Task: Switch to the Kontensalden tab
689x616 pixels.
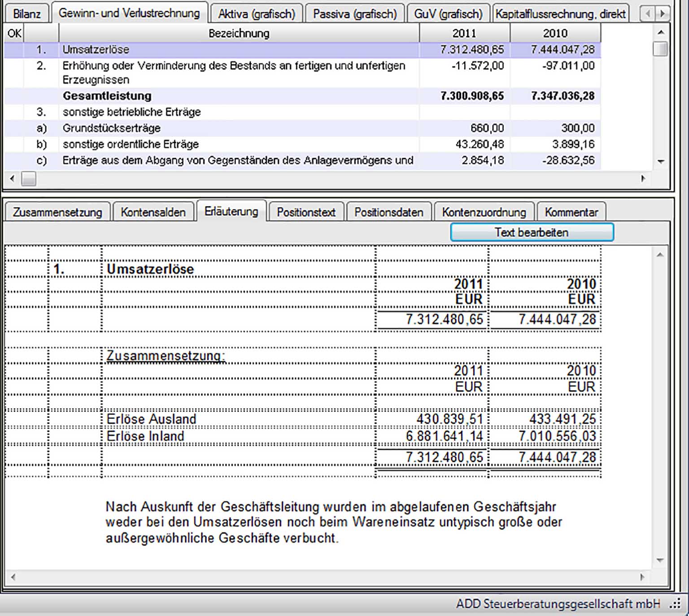Action: click(153, 212)
